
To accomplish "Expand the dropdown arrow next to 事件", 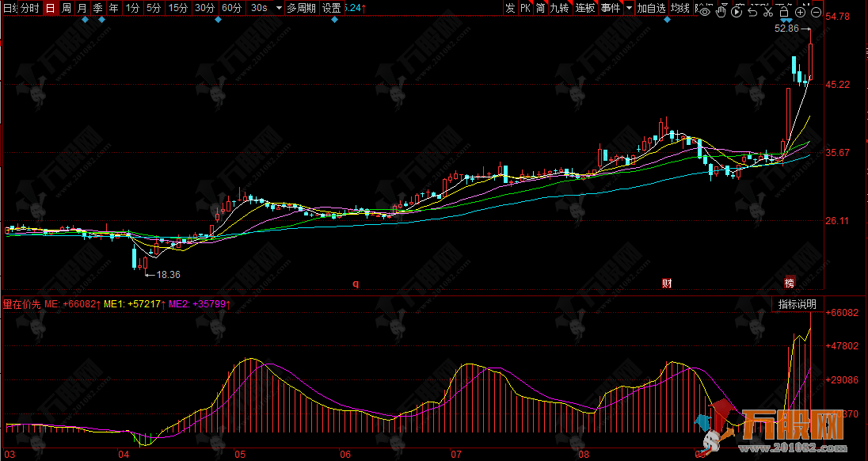I will point(629,8).
